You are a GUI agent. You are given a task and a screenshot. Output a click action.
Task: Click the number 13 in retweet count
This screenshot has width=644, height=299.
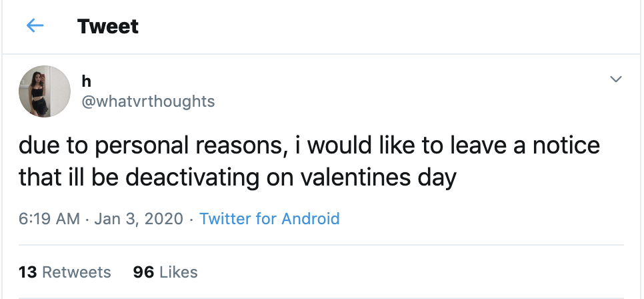(x=27, y=272)
